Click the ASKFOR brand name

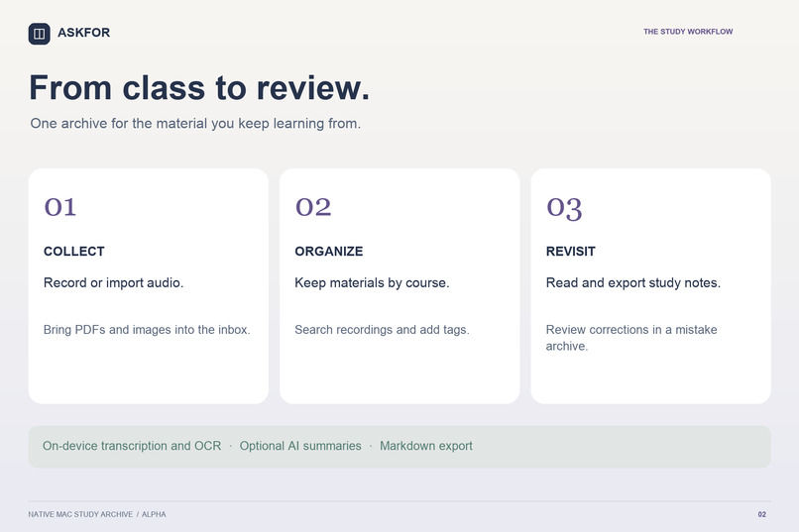click(x=84, y=33)
